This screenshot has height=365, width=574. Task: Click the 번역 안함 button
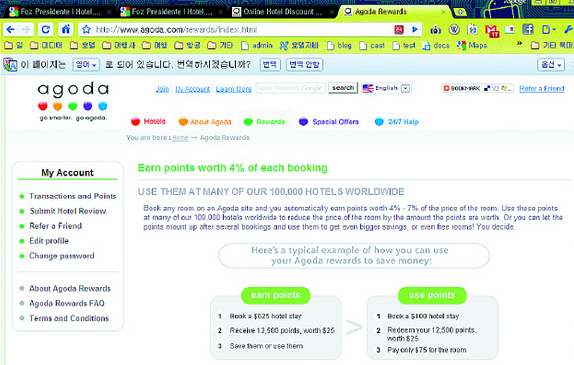click(305, 65)
